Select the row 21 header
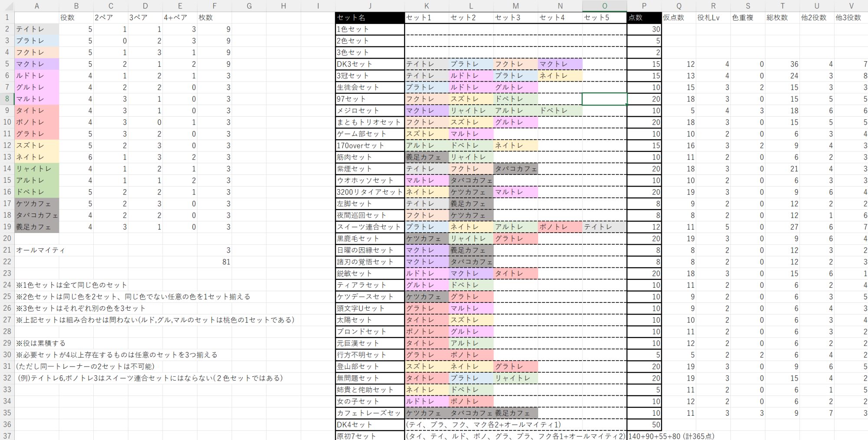This screenshot has height=440, width=868. [7, 250]
